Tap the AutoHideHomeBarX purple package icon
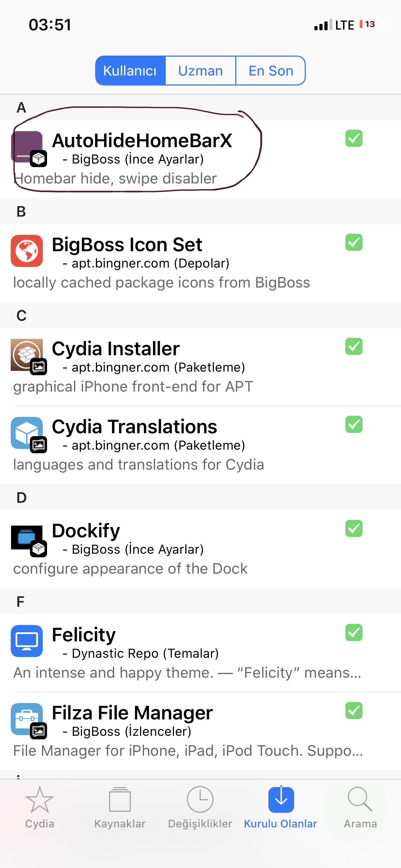Image resolution: width=401 pixels, height=868 pixels. coord(27,147)
